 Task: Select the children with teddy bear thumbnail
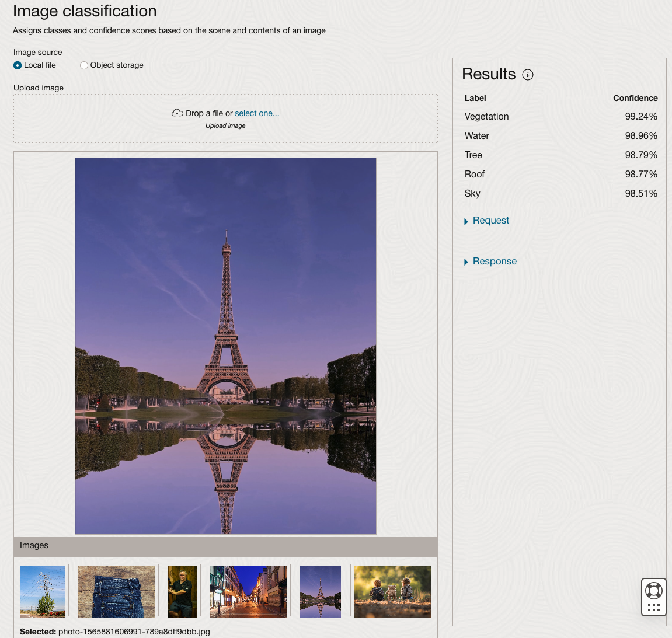tap(392, 591)
